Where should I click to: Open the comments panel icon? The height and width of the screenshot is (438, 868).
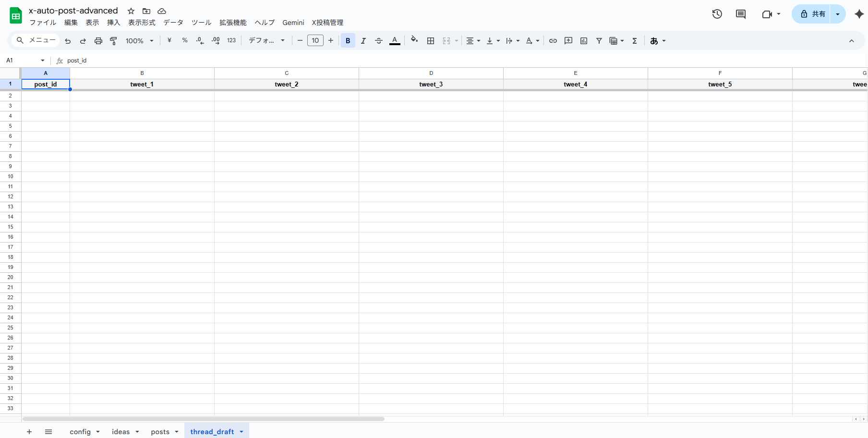[741, 14]
